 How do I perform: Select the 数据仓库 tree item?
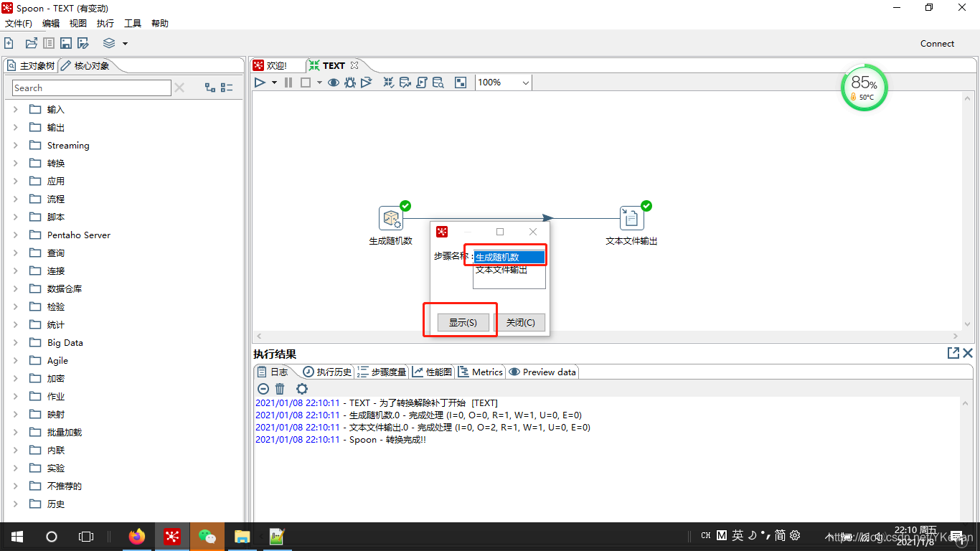pyautogui.click(x=65, y=288)
